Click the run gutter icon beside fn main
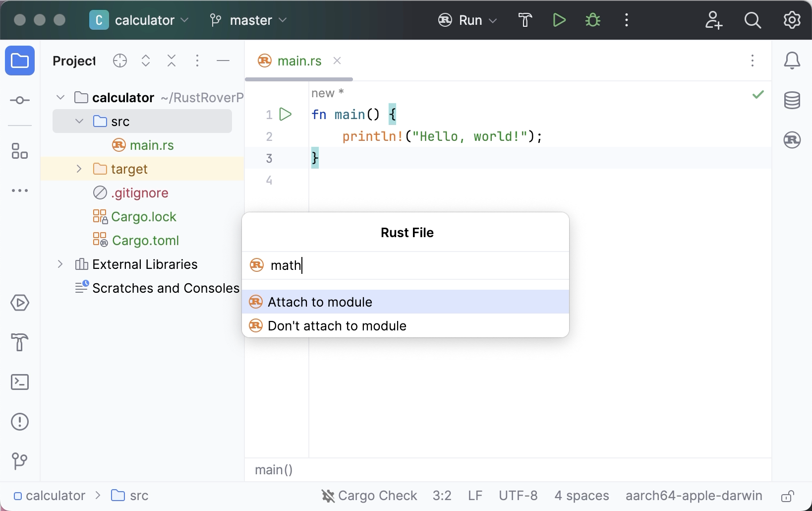Image resolution: width=812 pixels, height=511 pixels. (286, 114)
